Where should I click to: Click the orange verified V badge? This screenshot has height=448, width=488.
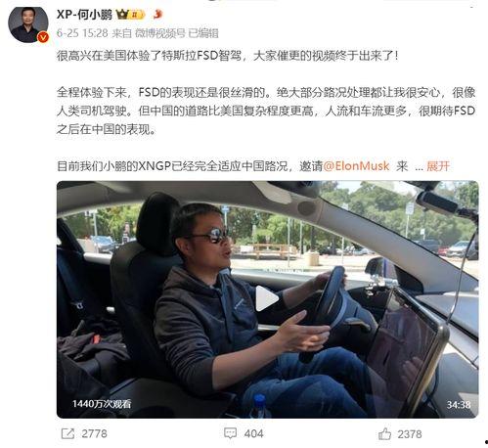pos(43,37)
